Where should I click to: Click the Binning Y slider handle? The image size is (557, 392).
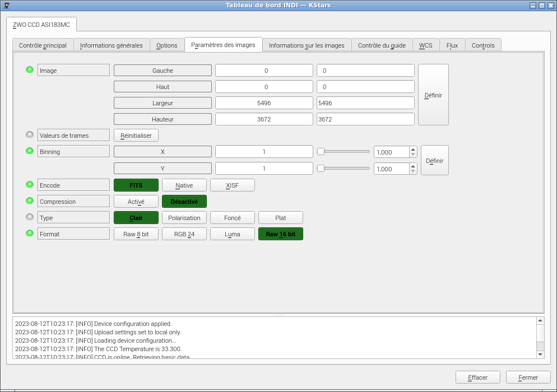tap(321, 169)
